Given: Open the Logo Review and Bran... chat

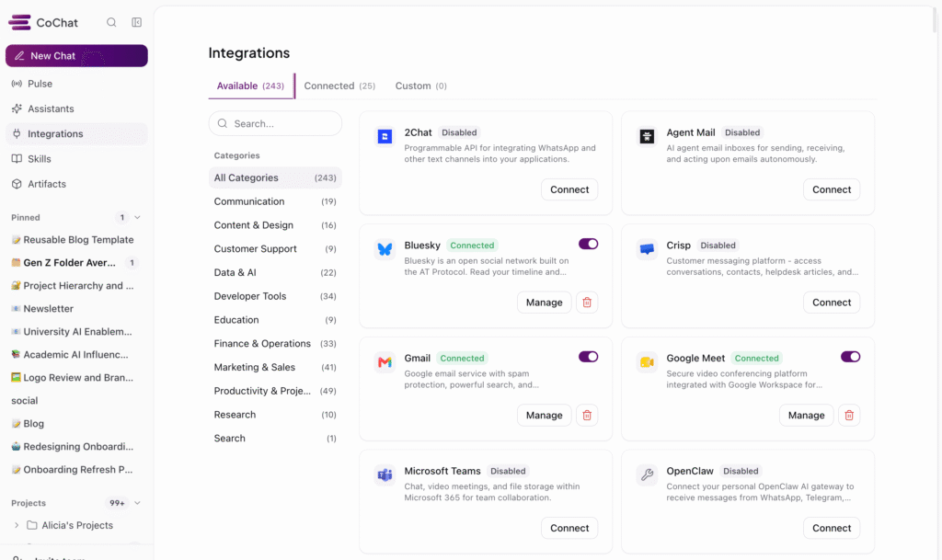Looking at the screenshot, I should point(76,378).
